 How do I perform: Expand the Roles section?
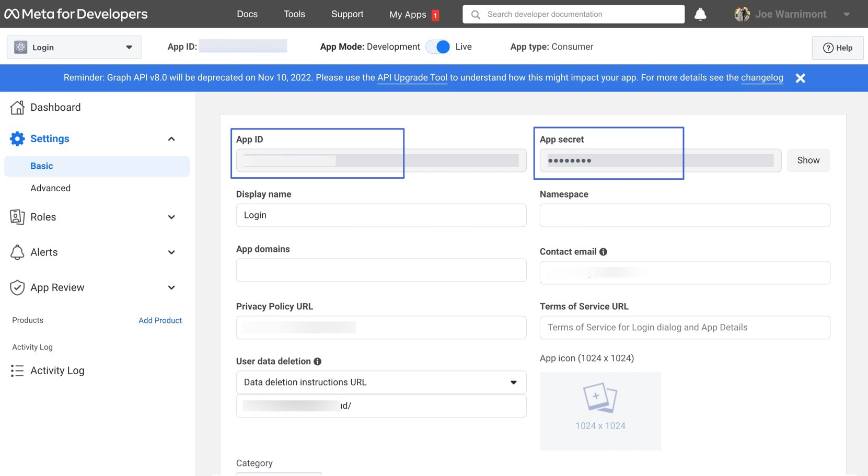(171, 217)
